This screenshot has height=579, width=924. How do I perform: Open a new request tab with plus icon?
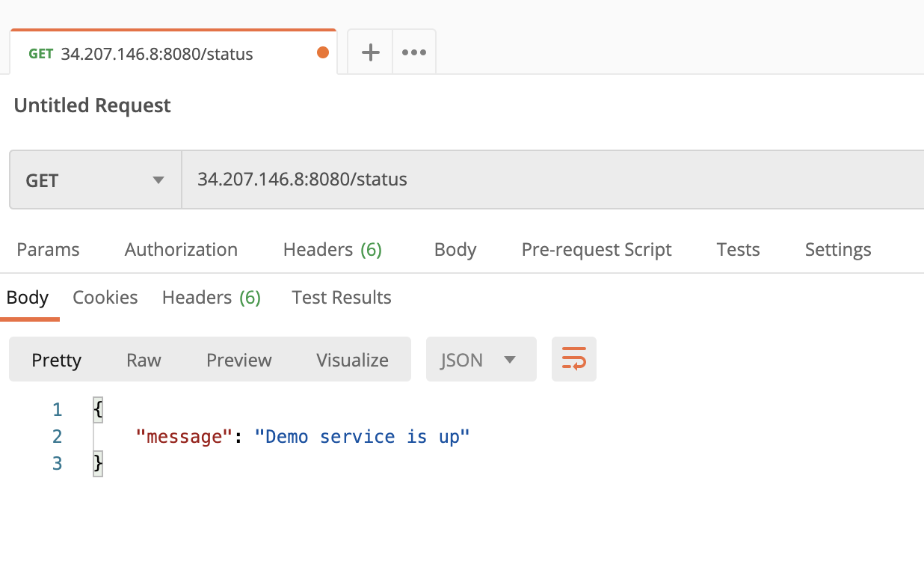[x=370, y=52]
